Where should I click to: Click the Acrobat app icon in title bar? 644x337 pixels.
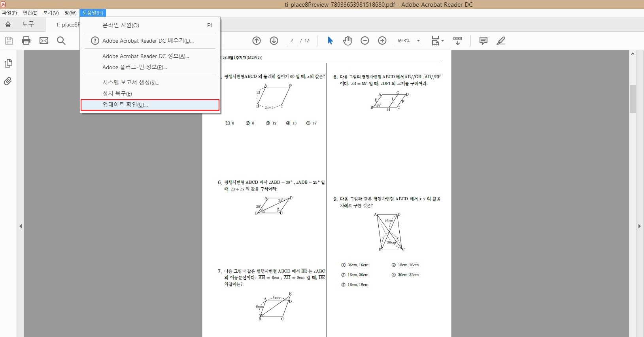pos(3,4)
